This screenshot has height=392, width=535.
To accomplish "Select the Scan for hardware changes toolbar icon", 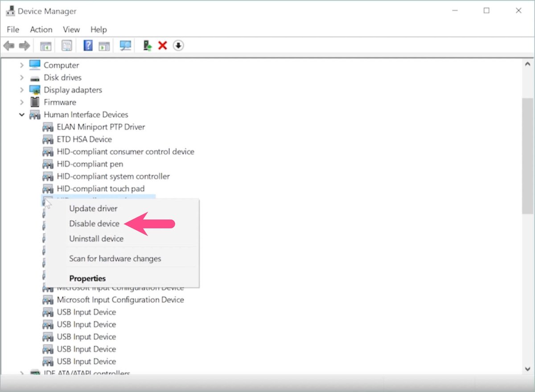I will 125,45.
